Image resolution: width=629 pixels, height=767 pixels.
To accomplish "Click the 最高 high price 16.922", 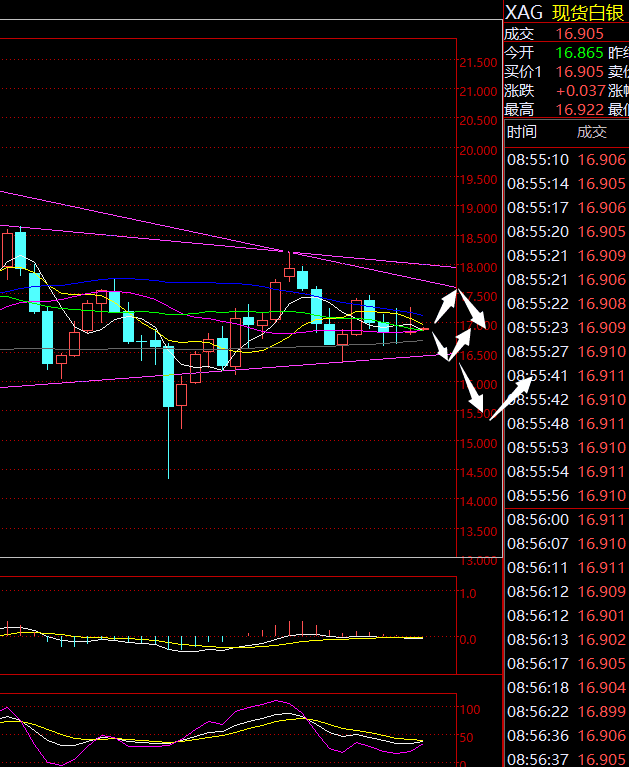I will click(x=580, y=110).
